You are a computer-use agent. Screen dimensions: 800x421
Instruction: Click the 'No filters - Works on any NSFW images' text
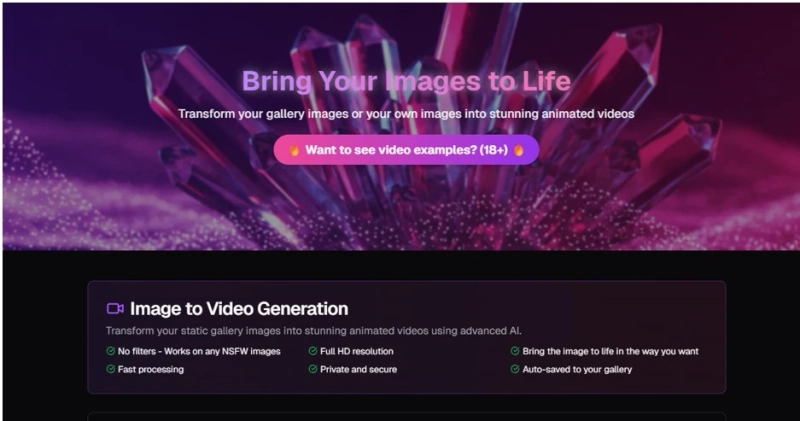click(x=199, y=351)
